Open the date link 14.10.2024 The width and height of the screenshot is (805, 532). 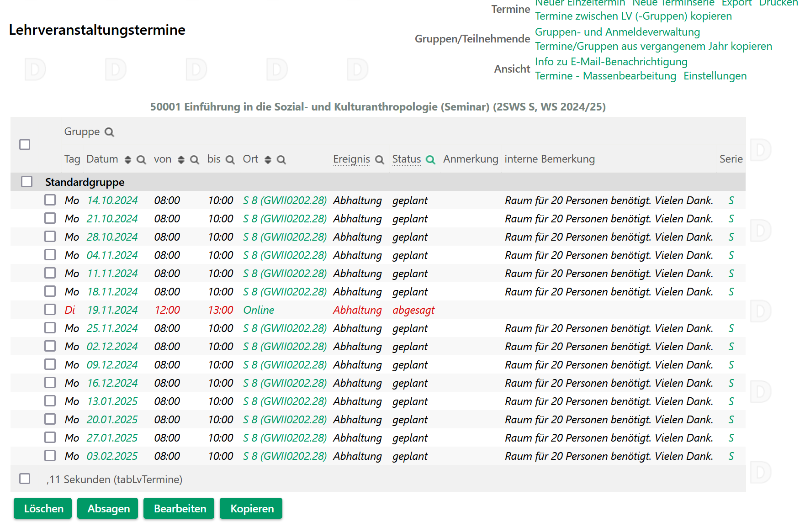112,200
